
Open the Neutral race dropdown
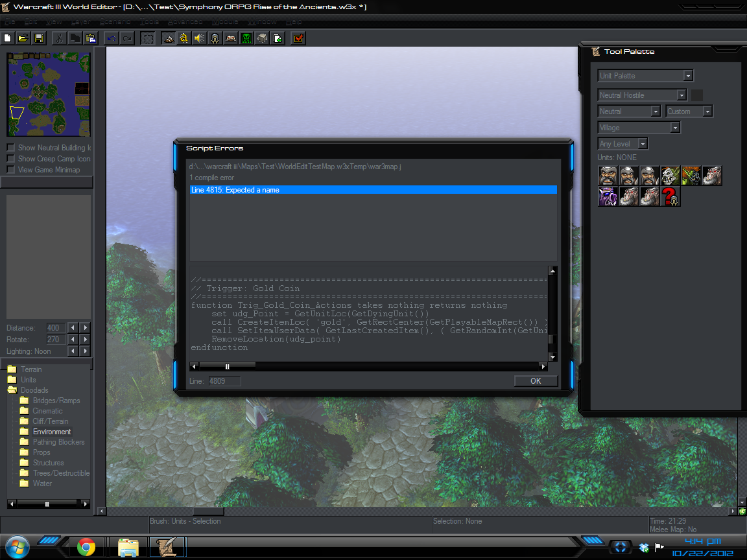(x=629, y=111)
